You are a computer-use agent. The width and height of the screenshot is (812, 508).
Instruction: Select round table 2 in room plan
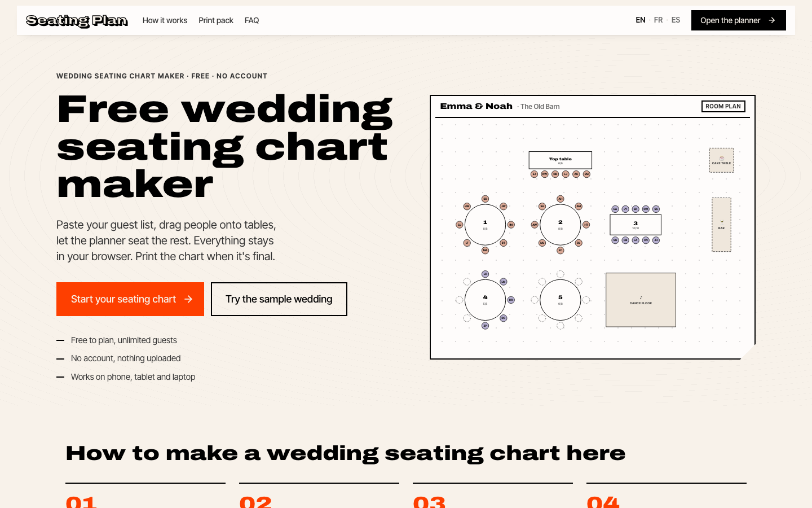coord(561,225)
